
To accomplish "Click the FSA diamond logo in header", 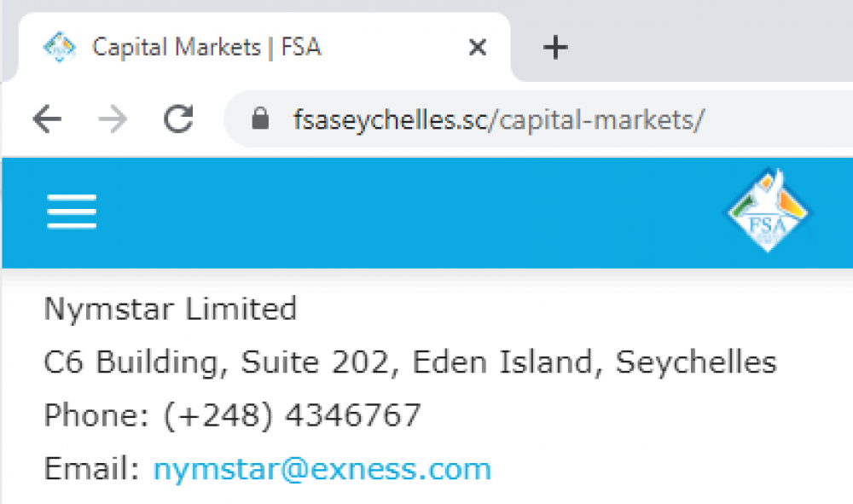I will (x=768, y=211).
